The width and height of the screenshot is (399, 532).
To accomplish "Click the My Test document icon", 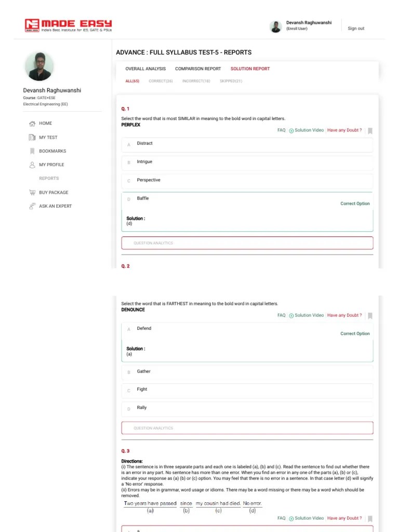I will [32, 137].
